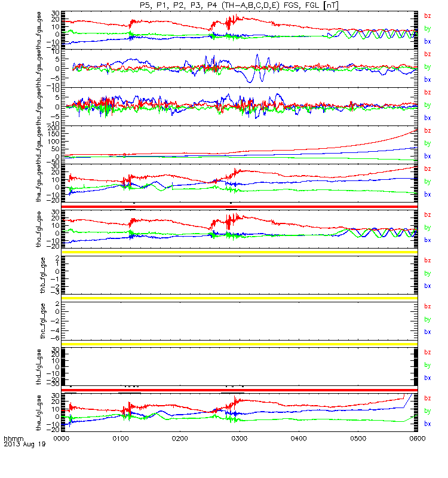The width and height of the screenshot is (448, 478).
Task: Click bx legend of the thd_fgl_gse panel
Action: tap(427, 378)
